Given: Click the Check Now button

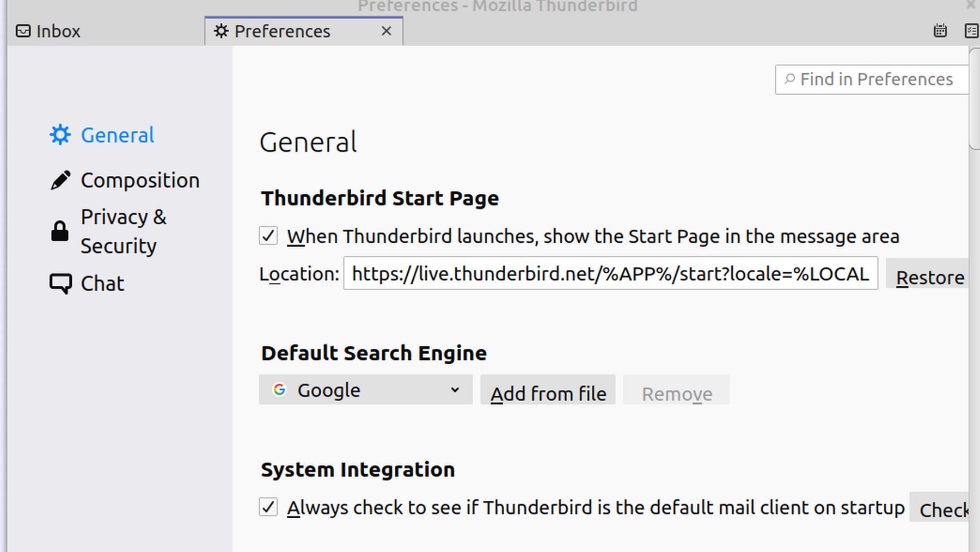Looking at the screenshot, I should click(940, 507).
